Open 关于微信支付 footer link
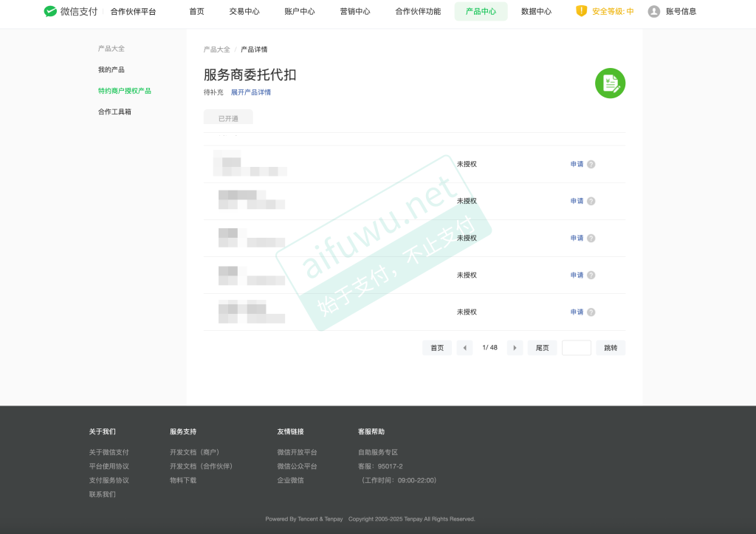This screenshot has width=756, height=534. (x=109, y=452)
